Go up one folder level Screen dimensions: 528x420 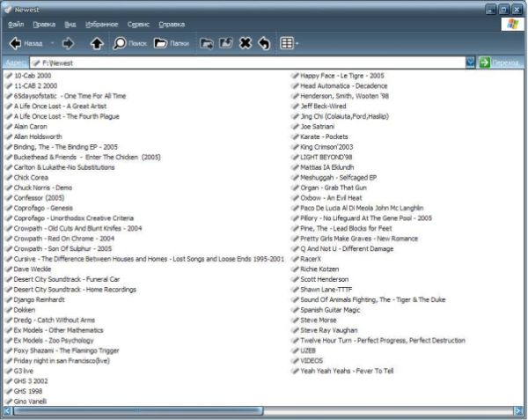[x=97, y=43]
